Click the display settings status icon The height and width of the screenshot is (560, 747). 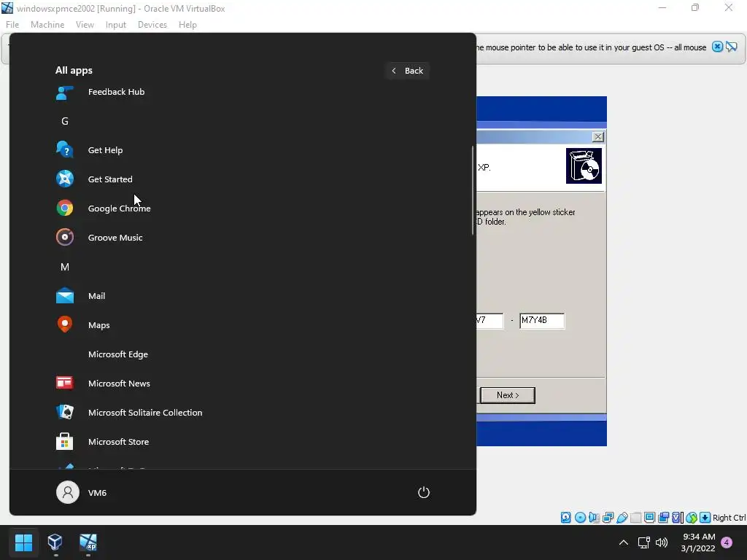649,518
